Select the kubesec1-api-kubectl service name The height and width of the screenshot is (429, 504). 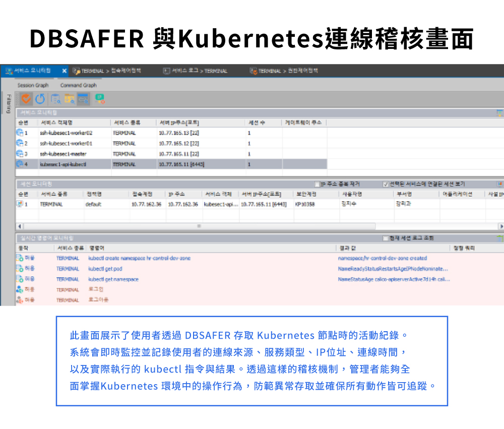pyautogui.click(x=63, y=164)
